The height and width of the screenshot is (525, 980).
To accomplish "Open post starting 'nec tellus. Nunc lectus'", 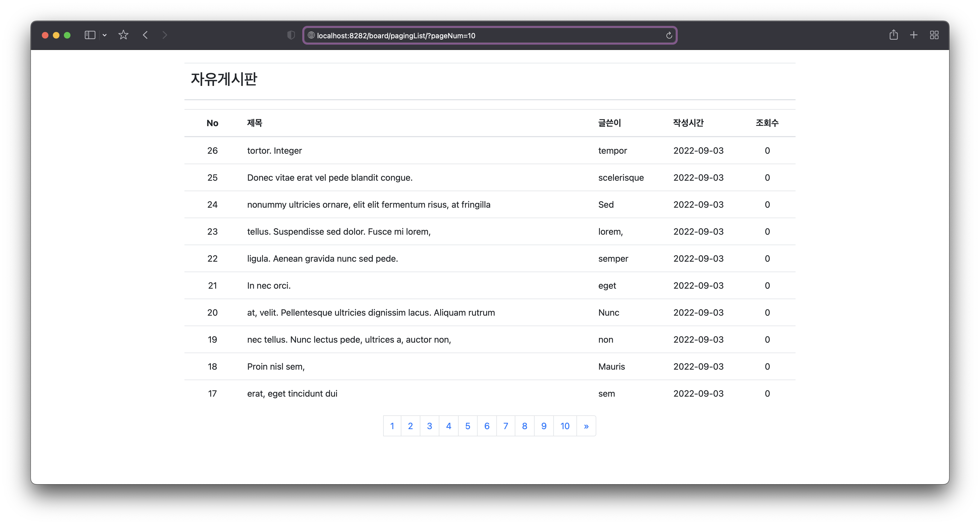I will pos(349,340).
